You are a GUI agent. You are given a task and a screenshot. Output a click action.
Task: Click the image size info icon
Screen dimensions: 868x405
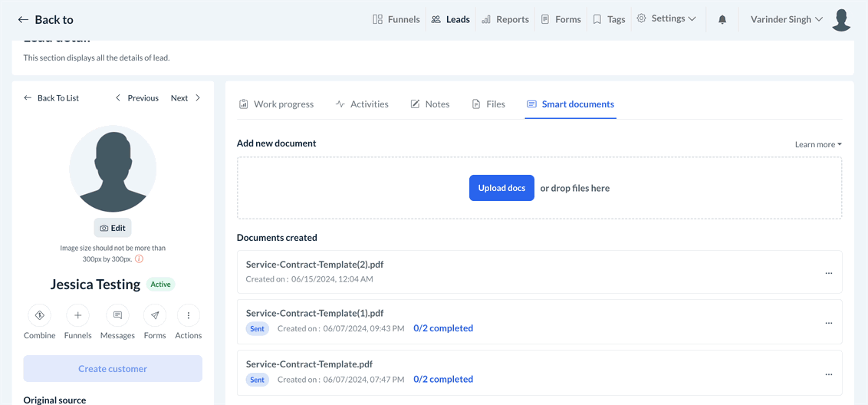pos(139,259)
